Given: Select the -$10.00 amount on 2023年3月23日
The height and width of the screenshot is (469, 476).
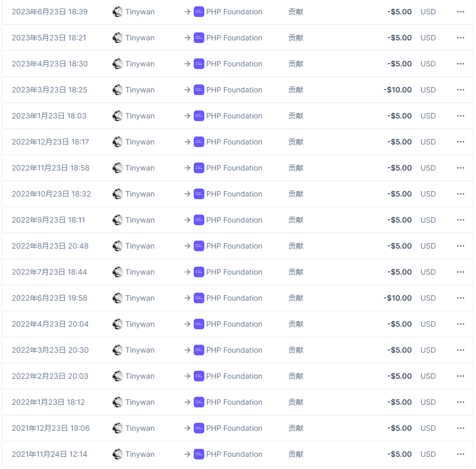Looking at the screenshot, I should click(397, 90).
